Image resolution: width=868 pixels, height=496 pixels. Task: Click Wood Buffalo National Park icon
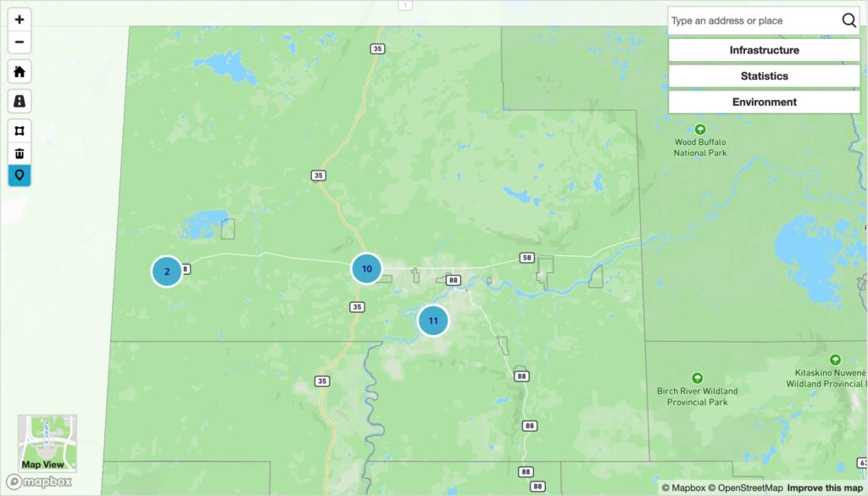point(699,130)
